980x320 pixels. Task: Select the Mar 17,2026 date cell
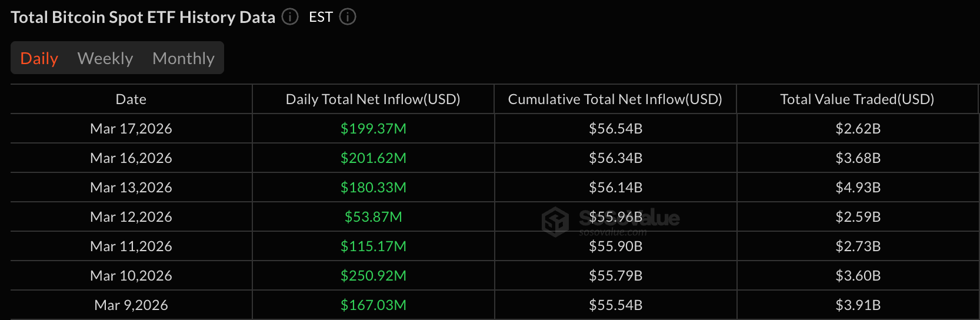point(131,129)
